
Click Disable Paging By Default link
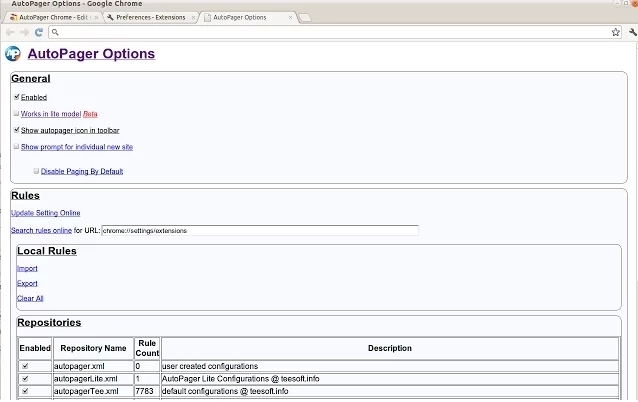82,171
